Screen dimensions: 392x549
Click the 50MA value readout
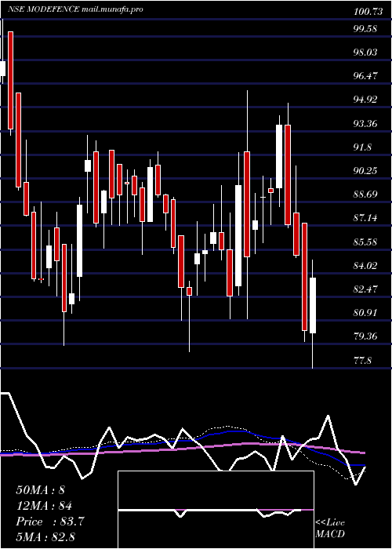(41, 490)
